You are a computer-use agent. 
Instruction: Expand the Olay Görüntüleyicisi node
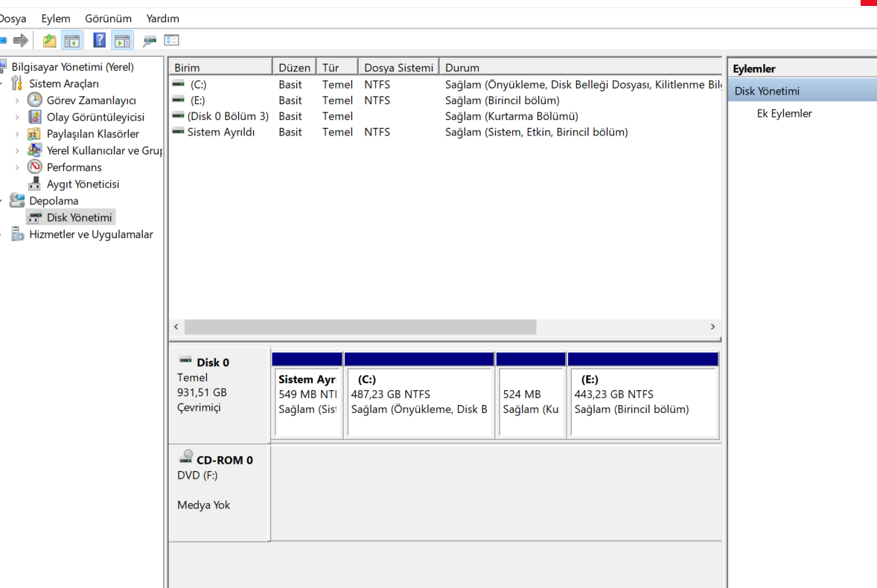click(x=17, y=117)
